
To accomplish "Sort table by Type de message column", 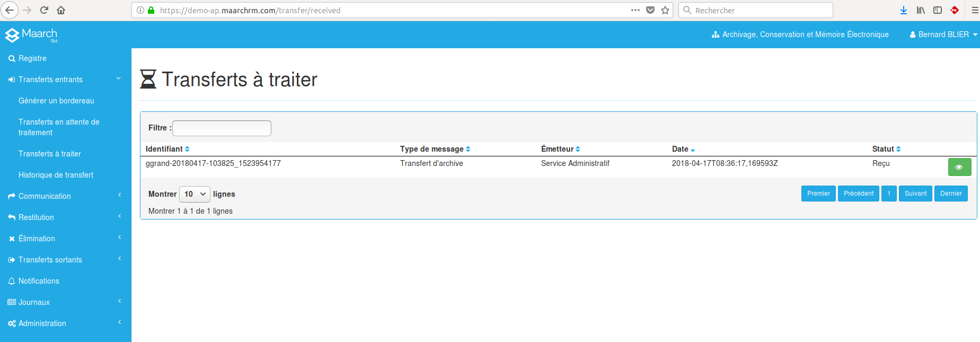I will tap(435, 149).
